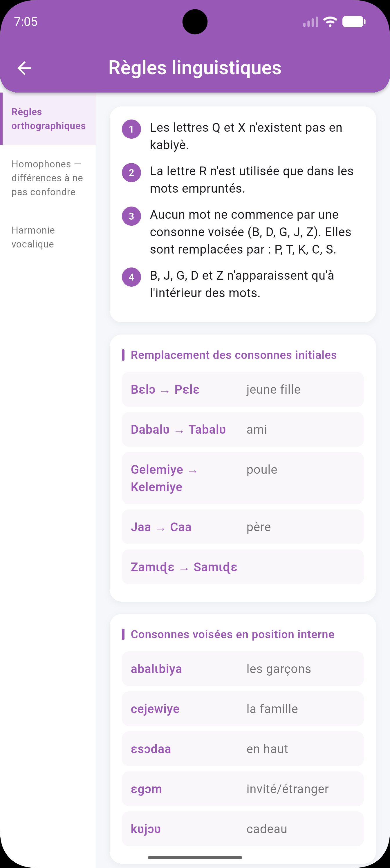The width and height of the screenshot is (390, 868).
Task: Tap the Wi-Fi status icon
Action: click(330, 22)
